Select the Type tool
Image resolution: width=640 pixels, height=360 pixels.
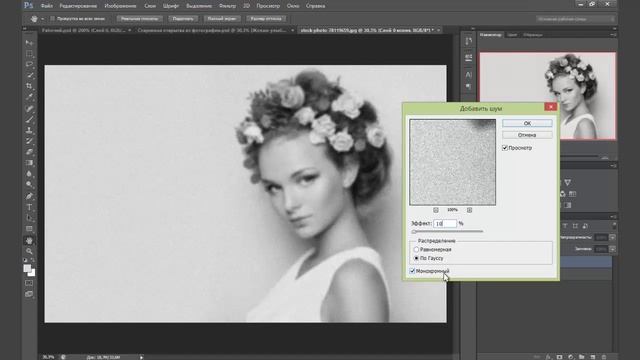pos(29,207)
